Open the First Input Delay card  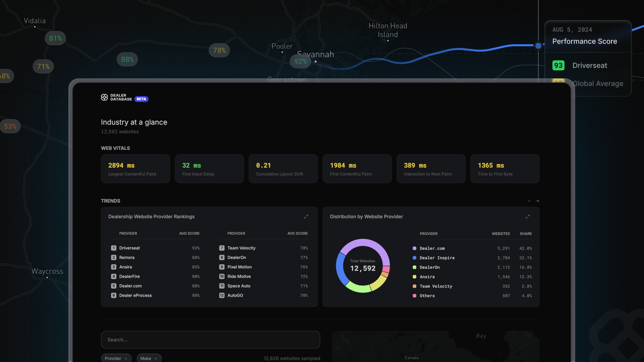[209, 169]
